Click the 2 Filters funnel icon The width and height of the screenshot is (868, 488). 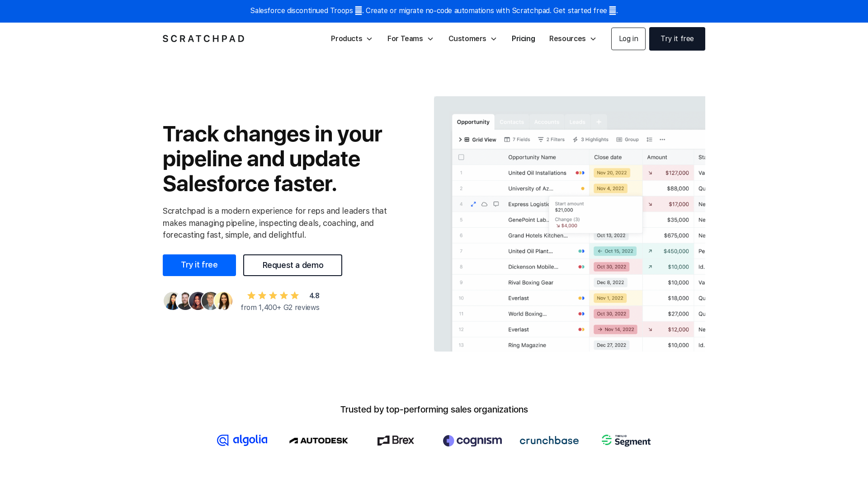click(x=541, y=140)
